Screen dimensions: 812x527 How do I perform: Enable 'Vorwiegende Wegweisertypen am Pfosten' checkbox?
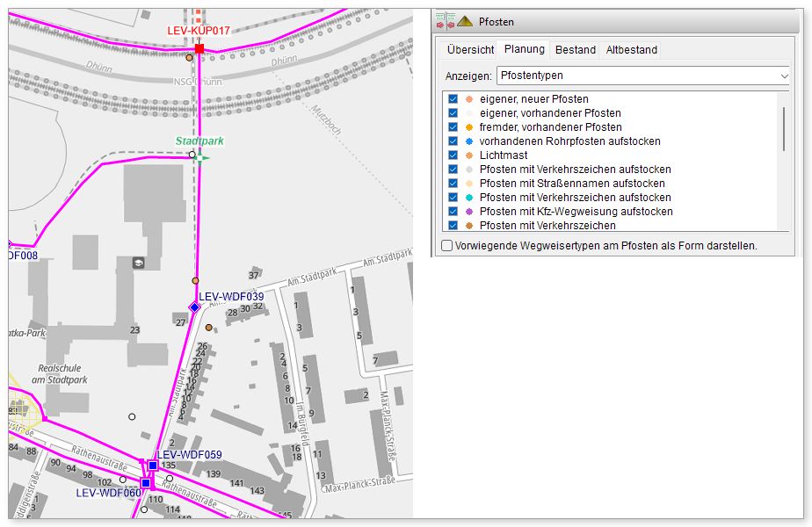(x=447, y=245)
